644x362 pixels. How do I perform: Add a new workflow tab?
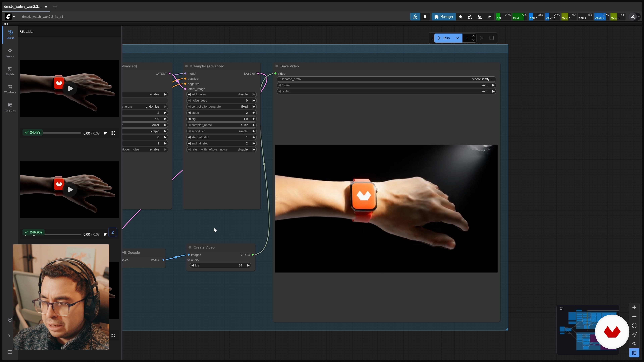pos(55,7)
